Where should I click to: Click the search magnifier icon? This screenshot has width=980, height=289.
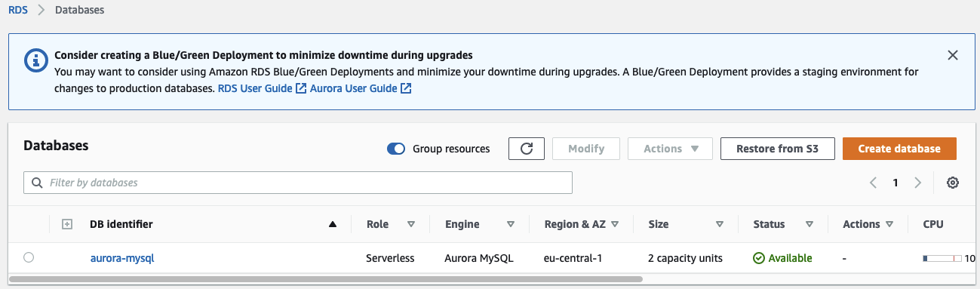pos(37,183)
